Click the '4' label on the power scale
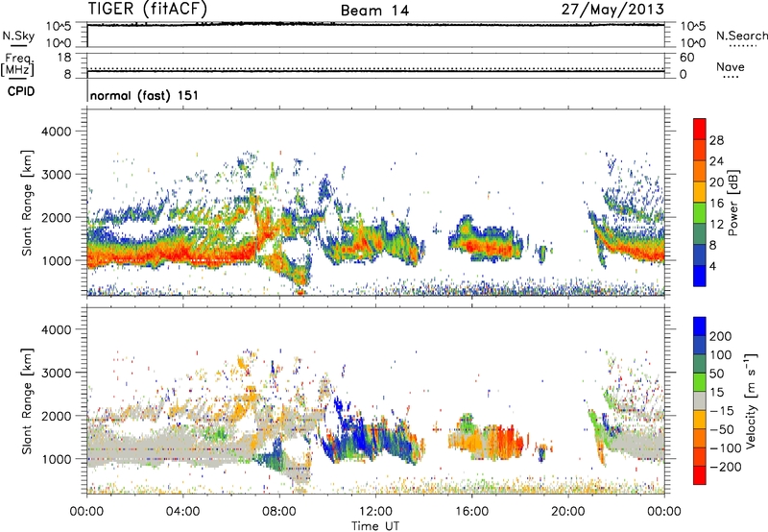Screen dimensions: 768x532 tap(713, 266)
